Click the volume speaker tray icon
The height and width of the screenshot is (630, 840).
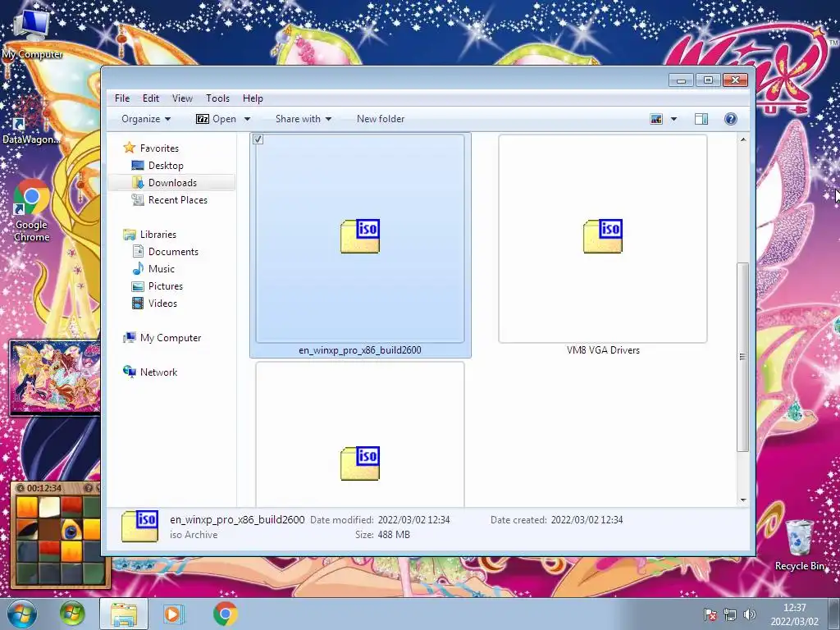(750, 614)
